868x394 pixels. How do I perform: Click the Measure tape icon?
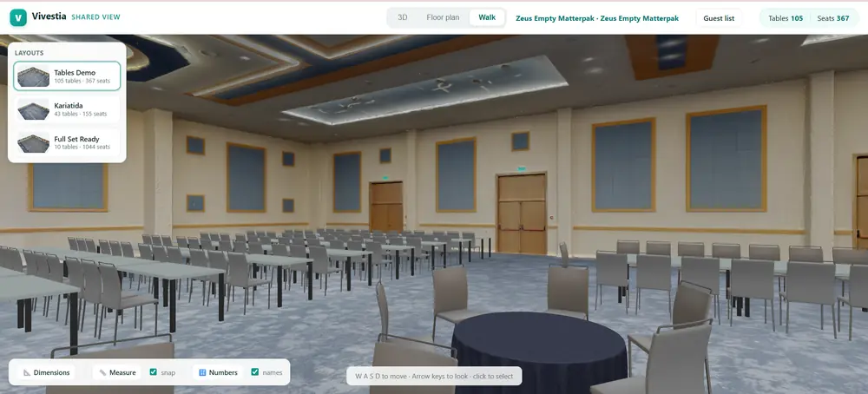[102, 372]
